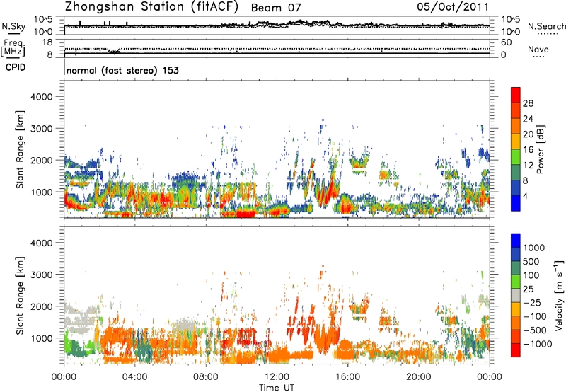Click the 3000 tick on velocity panel axis
The width and height of the screenshot is (566, 392).
click(x=42, y=275)
